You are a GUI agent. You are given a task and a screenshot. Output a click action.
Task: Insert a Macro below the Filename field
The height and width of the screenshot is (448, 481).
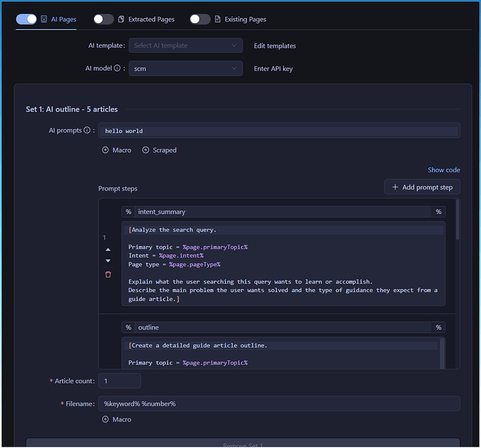click(x=116, y=419)
